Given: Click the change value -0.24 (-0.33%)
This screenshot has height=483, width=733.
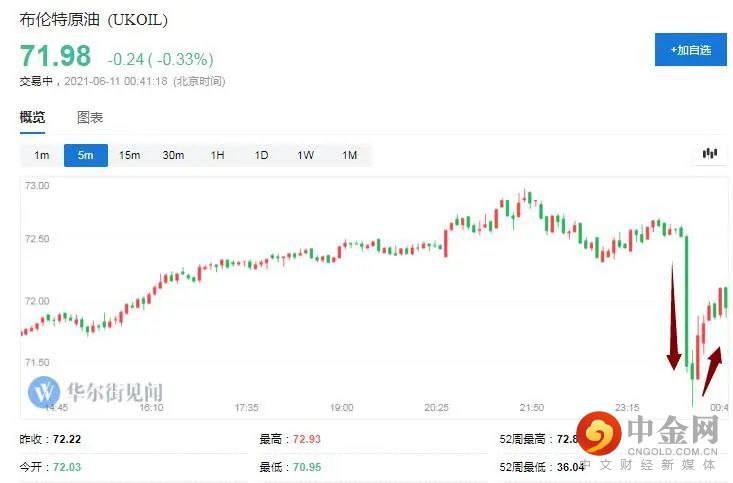Looking at the screenshot, I should click(x=160, y=59).
